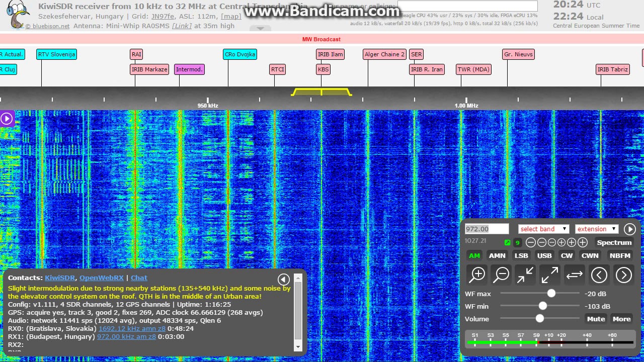Viewport: 644px width, 362px height.
Task: Mute the audio
Action: tap(596, 319)
